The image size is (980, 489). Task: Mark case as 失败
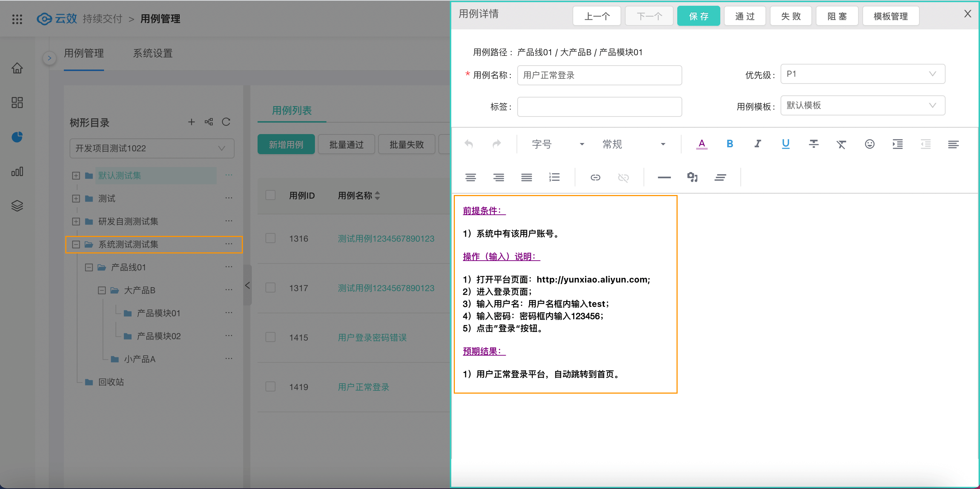coord(791,16)
